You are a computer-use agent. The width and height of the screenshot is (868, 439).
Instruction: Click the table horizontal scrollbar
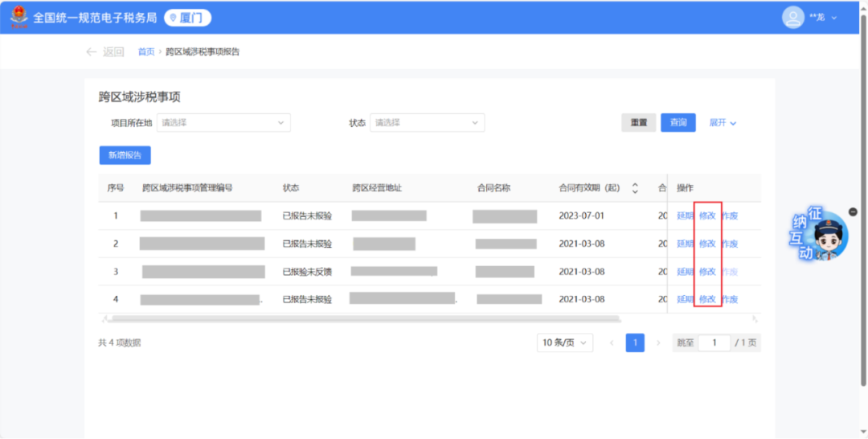(x=366, y=318)
